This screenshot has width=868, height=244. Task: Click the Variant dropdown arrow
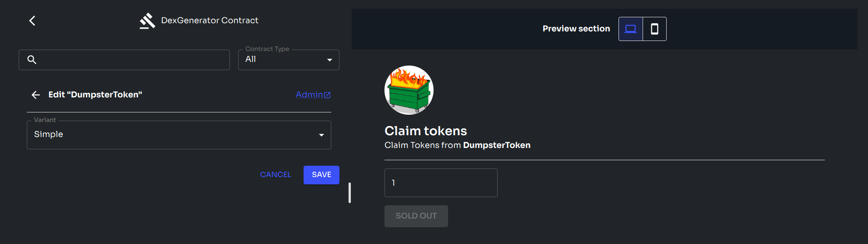(321, 135)
